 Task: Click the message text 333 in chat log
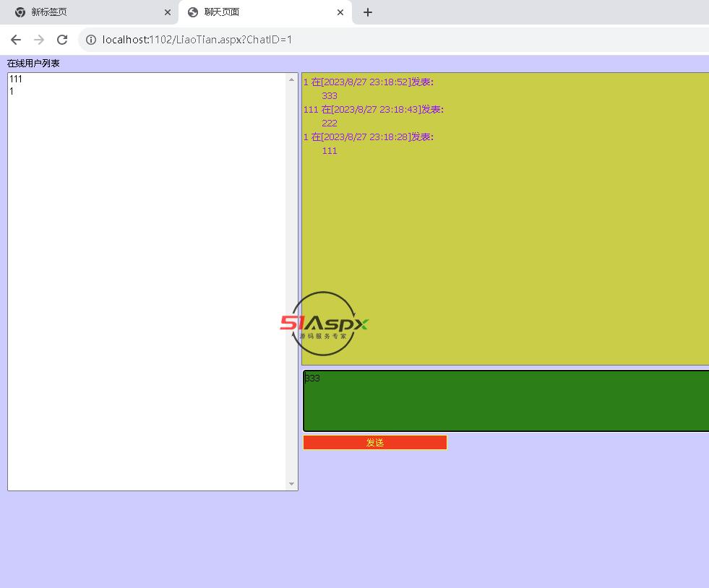click(330, 96)
